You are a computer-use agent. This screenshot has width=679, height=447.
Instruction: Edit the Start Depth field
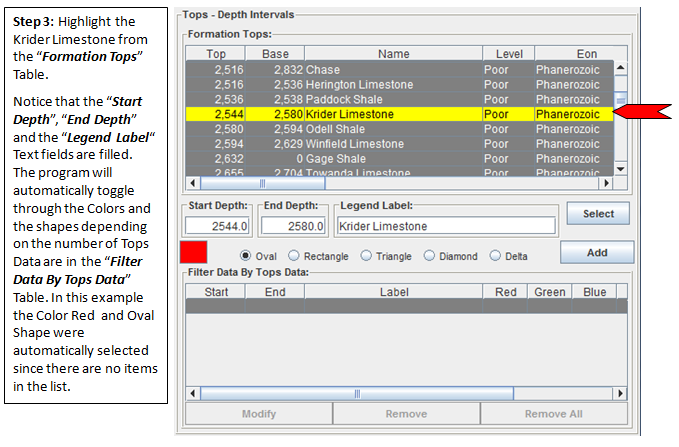[217, 226]
